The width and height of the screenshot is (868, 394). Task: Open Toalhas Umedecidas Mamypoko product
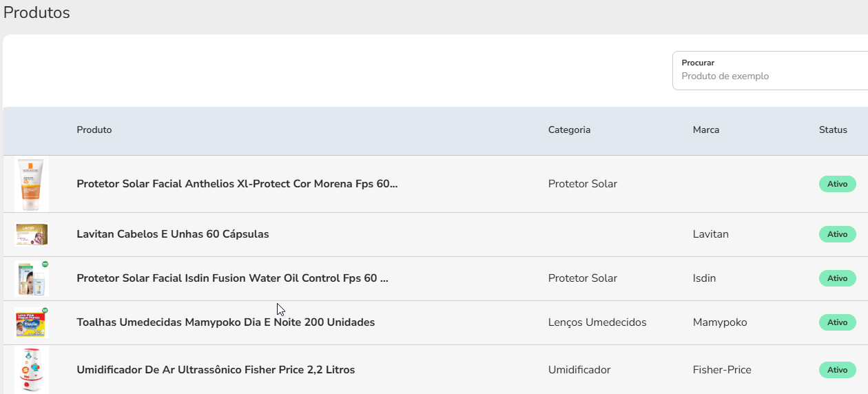tap(226, 322)
